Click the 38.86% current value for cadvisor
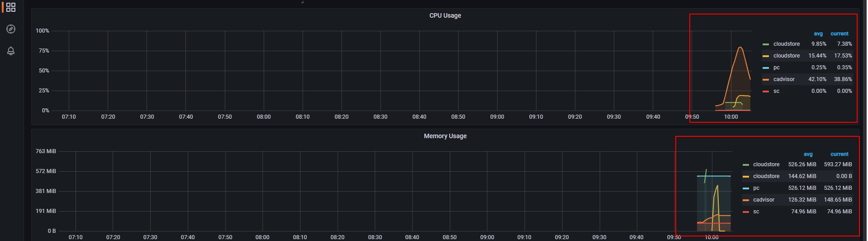This screenshot has width=868, height=241. tap(843, 79)
